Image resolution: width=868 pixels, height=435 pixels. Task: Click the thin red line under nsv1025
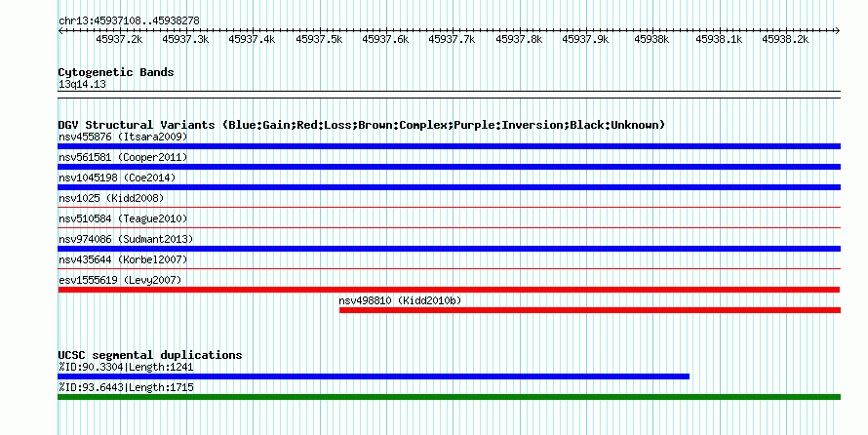click(x=449, y=208)
